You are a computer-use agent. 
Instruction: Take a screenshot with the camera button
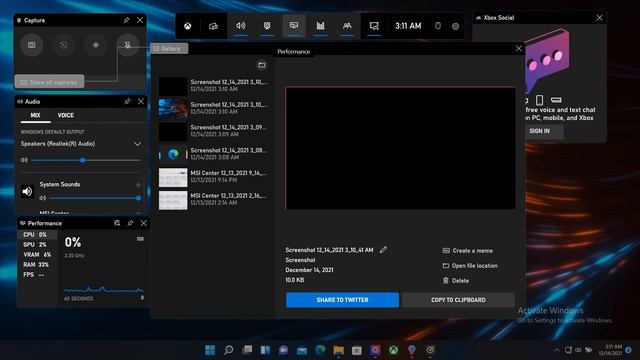tap(31, 45)
